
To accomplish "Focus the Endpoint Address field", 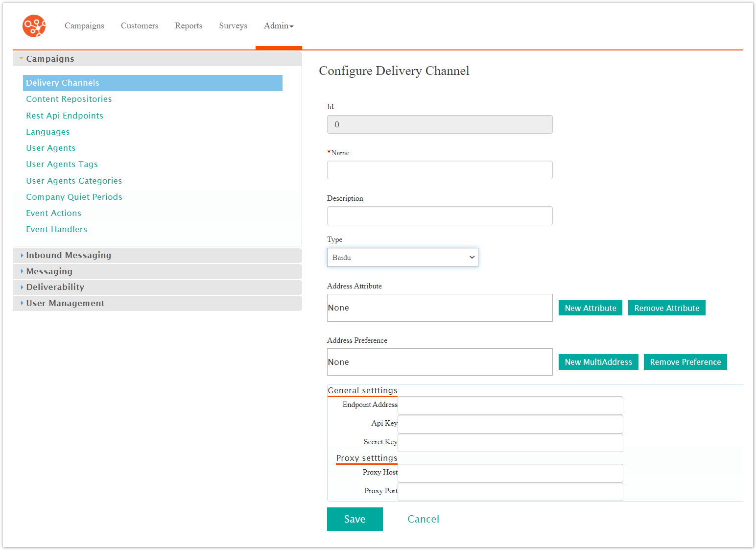I will (510, 406).
